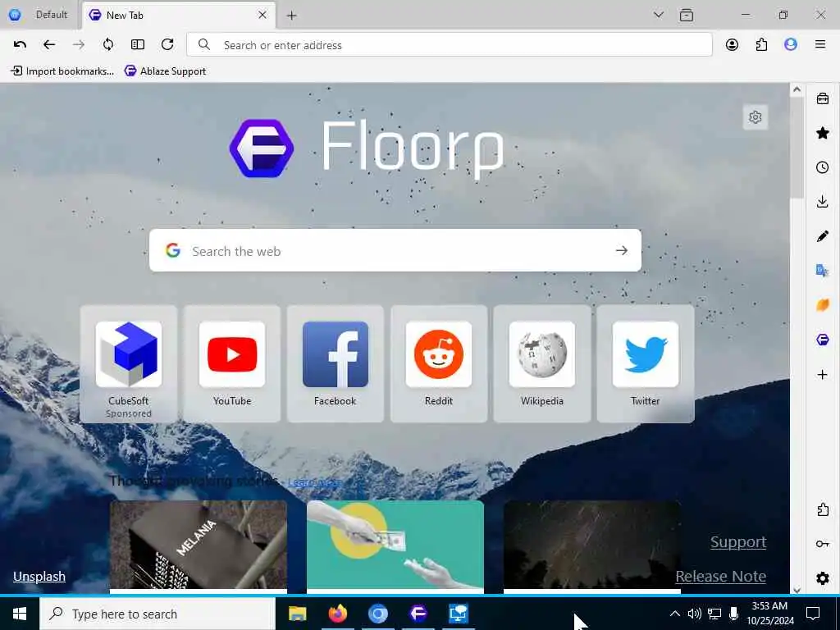Viewport: 840px width, 630px height.
Task: Open the Default workspace tab
Action: click(x=39, y=15)
